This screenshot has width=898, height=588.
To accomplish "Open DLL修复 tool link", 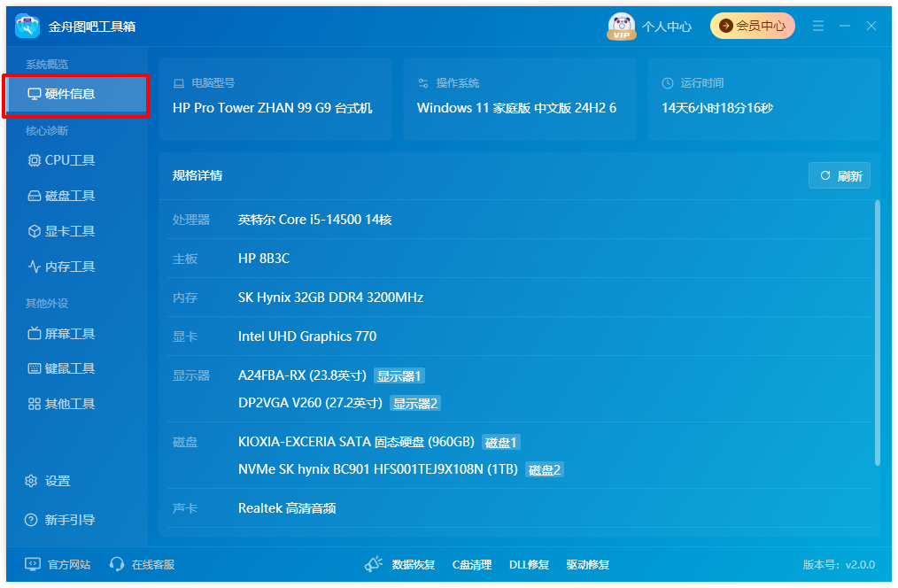I will click(530, 564).
